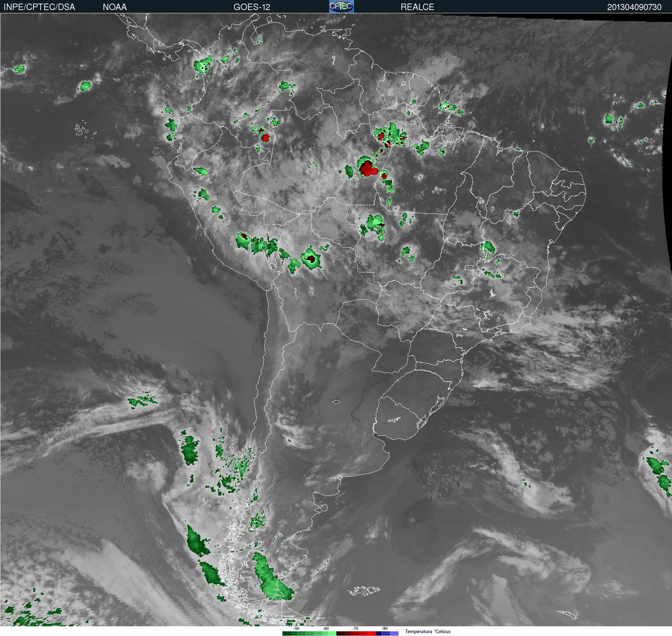Click the -50 value on the temperature legend
The image size is (672, 636).
(296, 629)
